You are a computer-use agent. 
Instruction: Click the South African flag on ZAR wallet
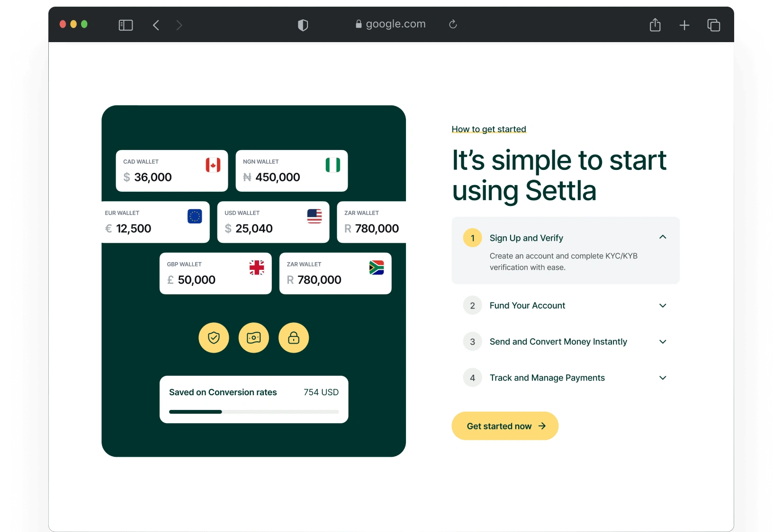377,268
